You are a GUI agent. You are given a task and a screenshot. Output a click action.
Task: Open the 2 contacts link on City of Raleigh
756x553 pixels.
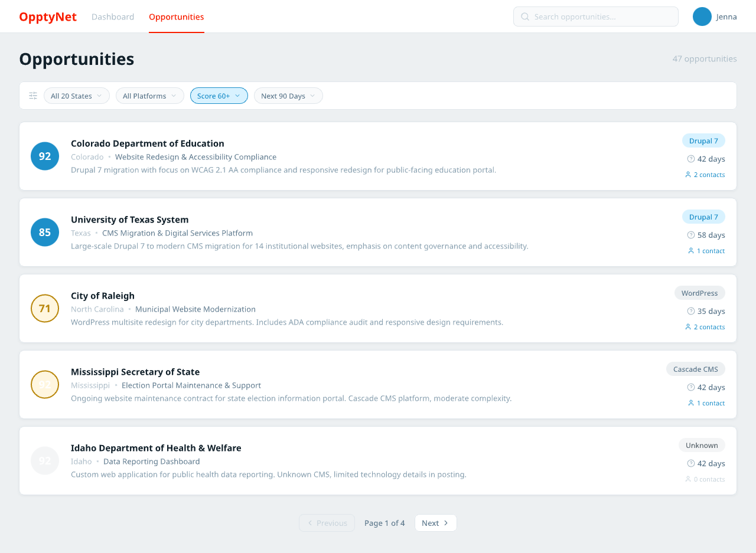[x=709, y=326]
